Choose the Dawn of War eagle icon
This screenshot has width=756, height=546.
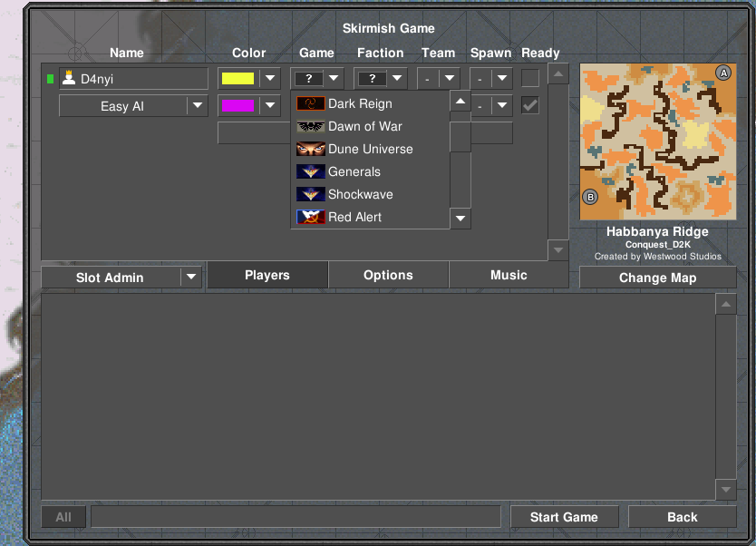311,126
